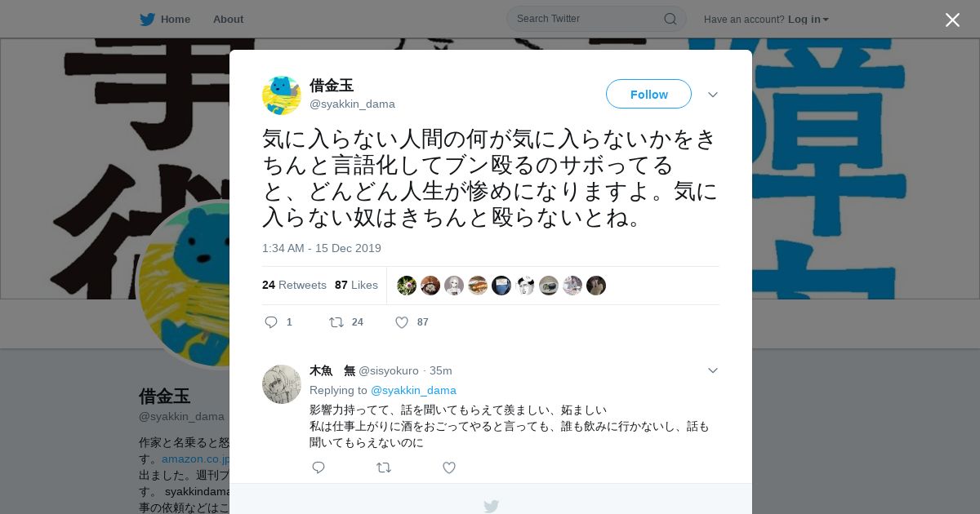Like the reply from @sisyokuro

click(449, 467)
